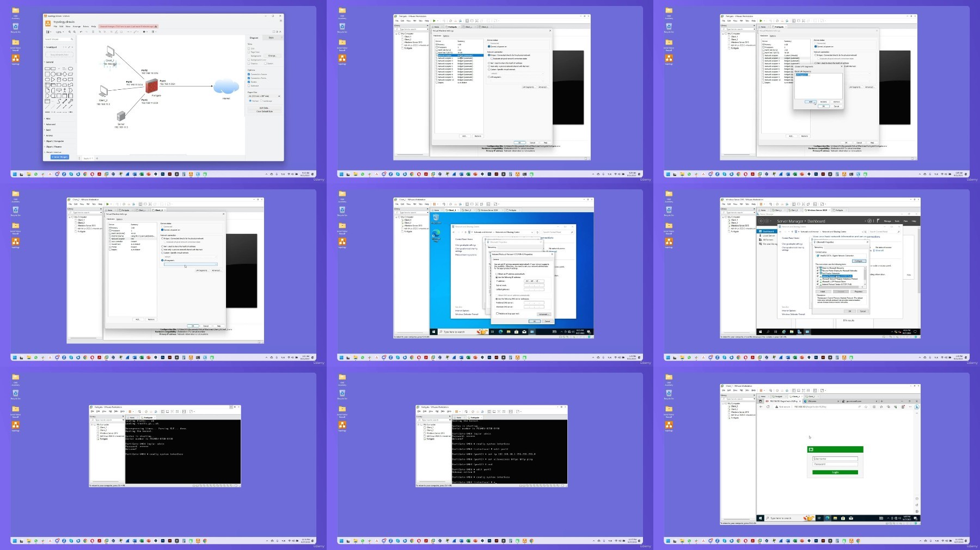Viewport: 980px width, 550px height.
Task: Open the Manage menu in Server Manager
Action: [887, 221]
